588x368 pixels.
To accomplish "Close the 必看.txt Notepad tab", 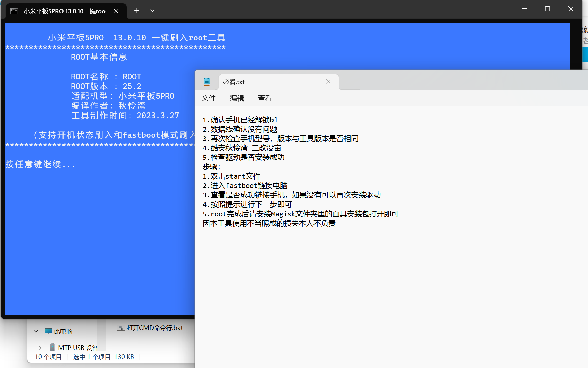I will [328, 82].
